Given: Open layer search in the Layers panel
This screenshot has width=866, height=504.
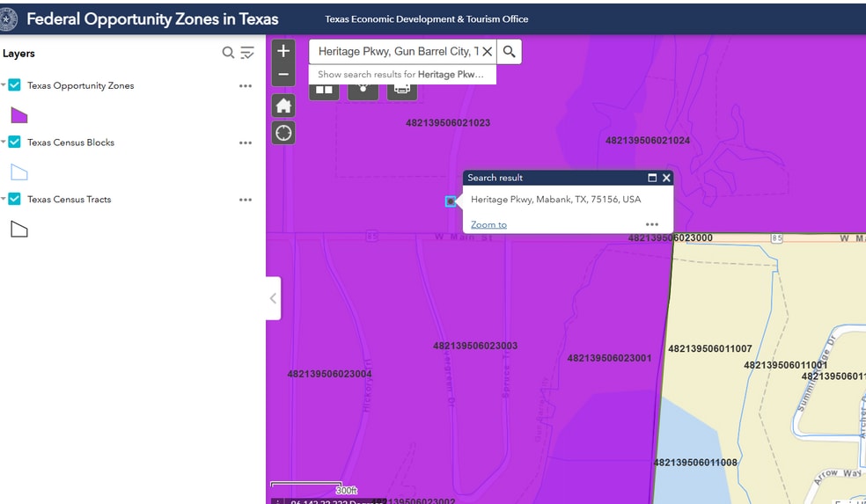Looking at the screenshot, I should (228, 53).
